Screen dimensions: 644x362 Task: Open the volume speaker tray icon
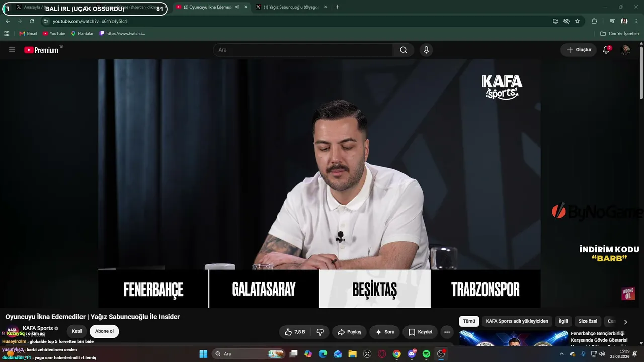(602, 354)
